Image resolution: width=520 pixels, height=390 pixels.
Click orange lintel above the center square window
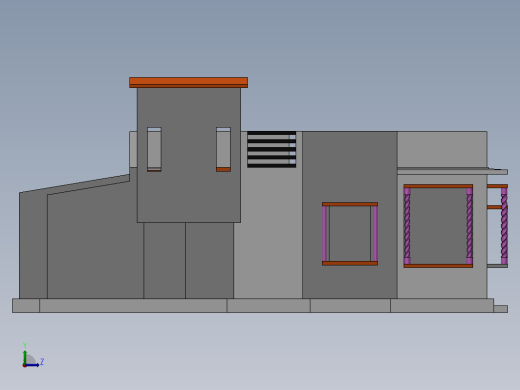[350, 204]
